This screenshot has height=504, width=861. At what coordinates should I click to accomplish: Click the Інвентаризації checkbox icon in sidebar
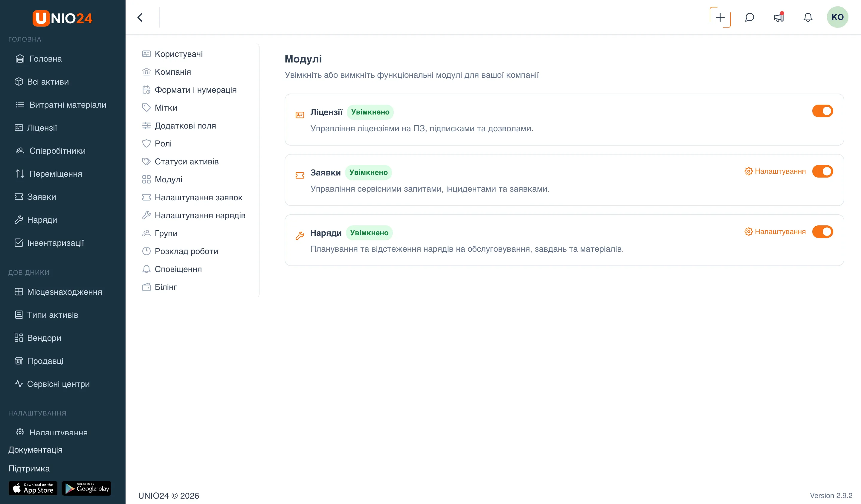19,243
